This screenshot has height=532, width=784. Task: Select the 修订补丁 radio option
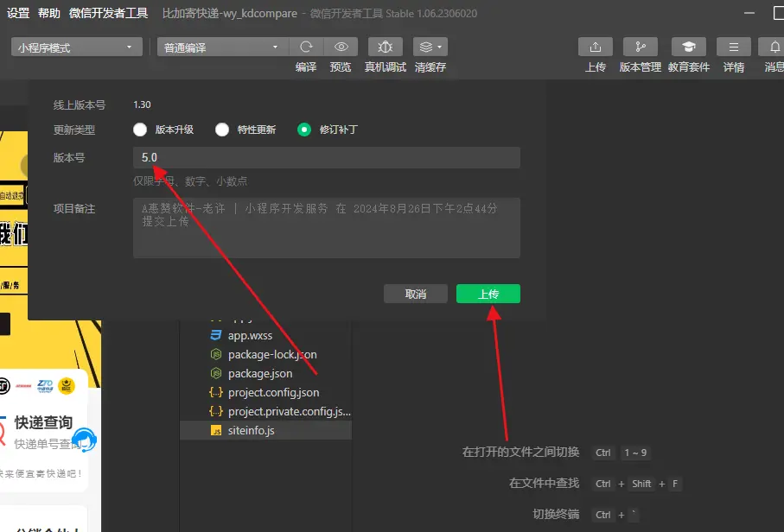[304, 130]
